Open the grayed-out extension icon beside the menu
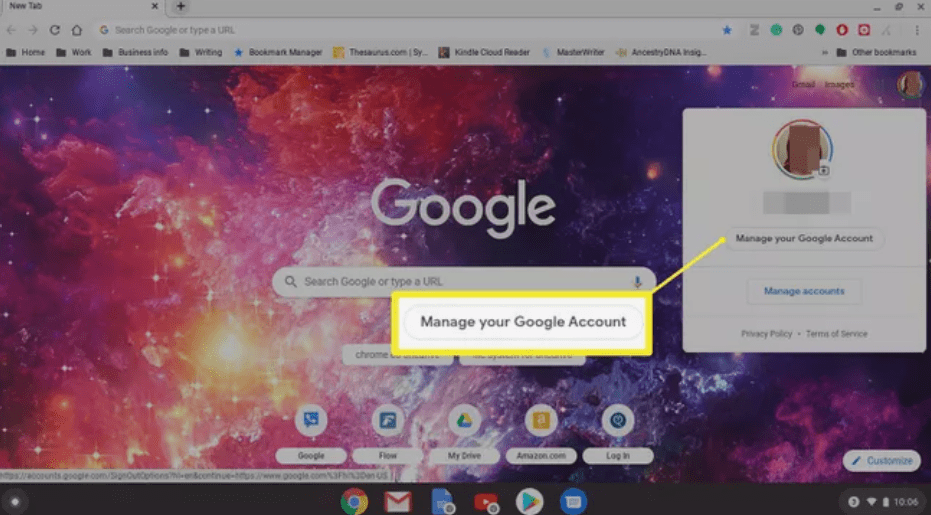The height and width of the screenshot is (515, 931). pos(886,30)
